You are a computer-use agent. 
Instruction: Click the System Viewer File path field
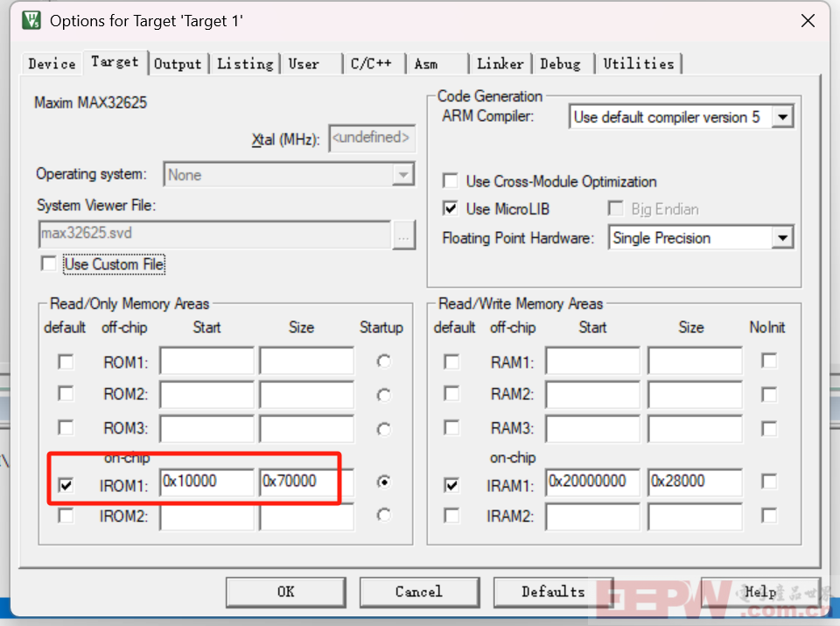point(215,234)
